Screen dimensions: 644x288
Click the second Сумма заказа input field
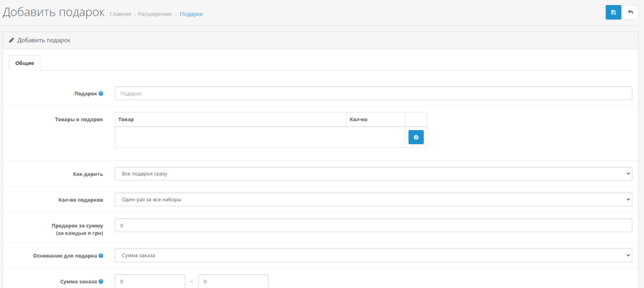(x=233, y=282)
